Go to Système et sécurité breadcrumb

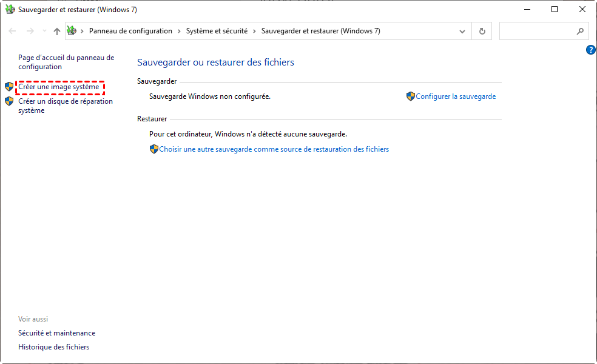(217, 31)
